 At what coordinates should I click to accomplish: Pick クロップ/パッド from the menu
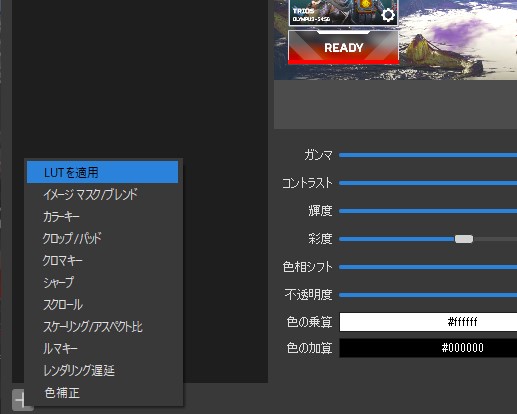click(102, 238)
